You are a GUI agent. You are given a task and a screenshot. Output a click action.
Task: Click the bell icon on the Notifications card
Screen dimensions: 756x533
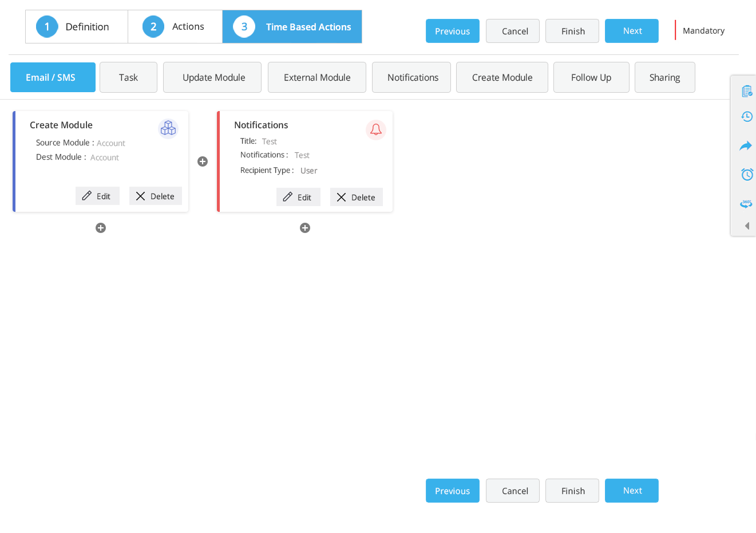(x=376, y=129)
